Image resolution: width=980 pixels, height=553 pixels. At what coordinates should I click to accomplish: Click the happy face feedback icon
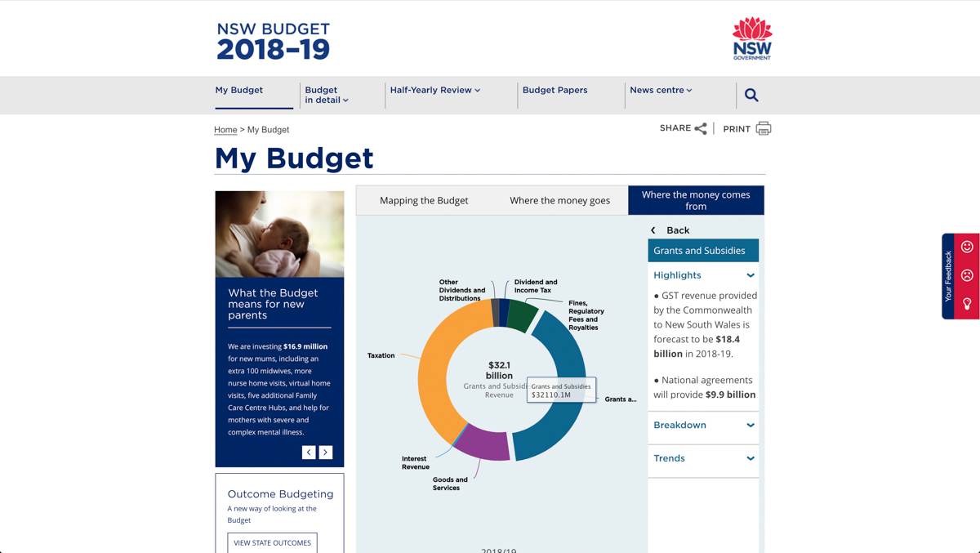(967, 247)
